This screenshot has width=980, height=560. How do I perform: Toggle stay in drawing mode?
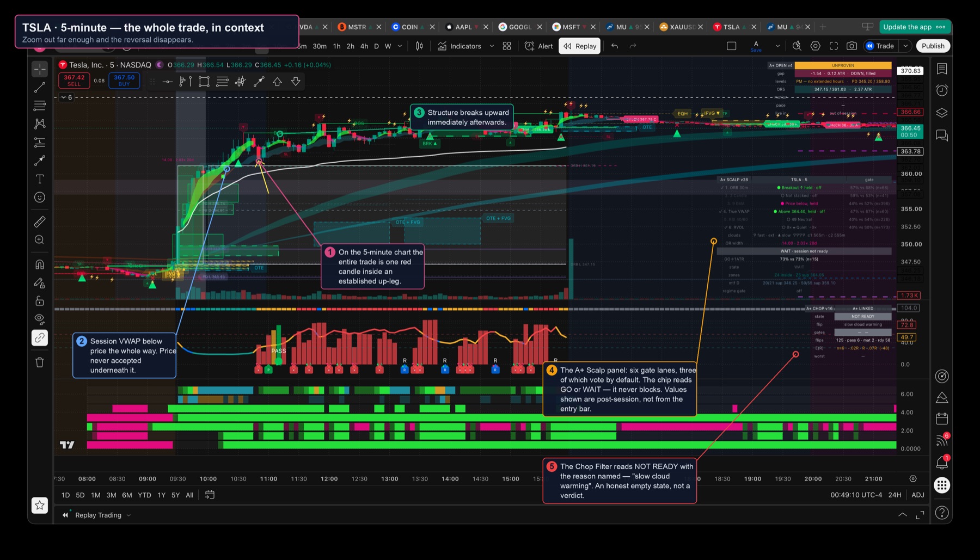pos(40,283)
